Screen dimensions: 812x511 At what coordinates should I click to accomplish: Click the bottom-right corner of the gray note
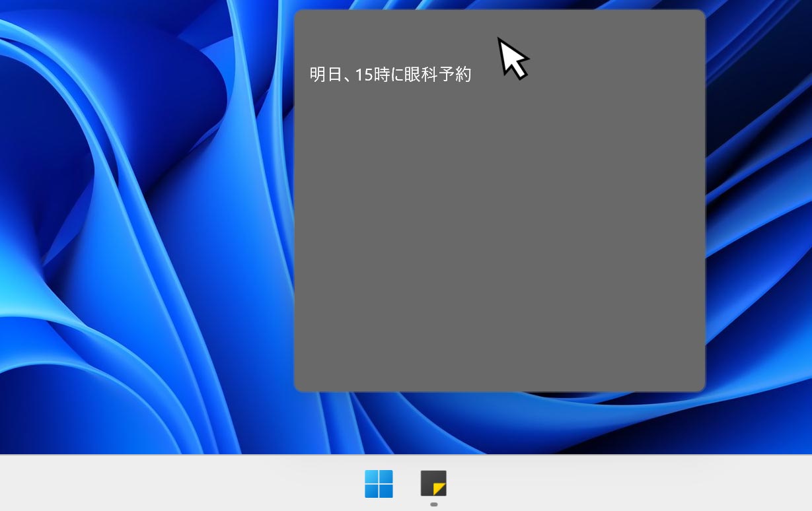point(700,386)
